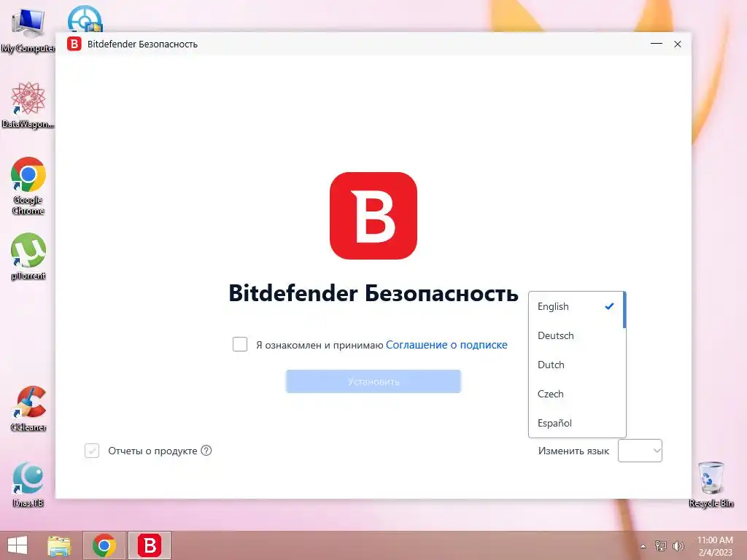Click the product reports help icon
The width and height of the screenshot is (747, 560).
pos(206,451)
